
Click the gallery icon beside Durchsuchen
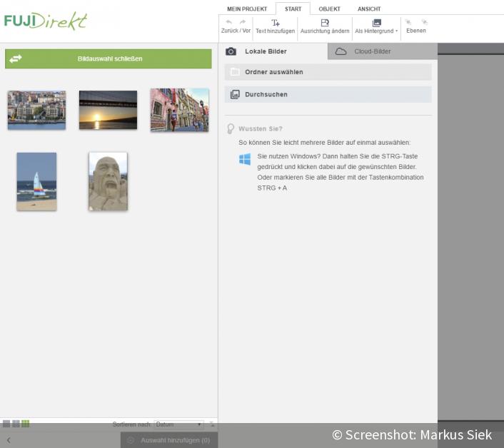pos(235,94)
